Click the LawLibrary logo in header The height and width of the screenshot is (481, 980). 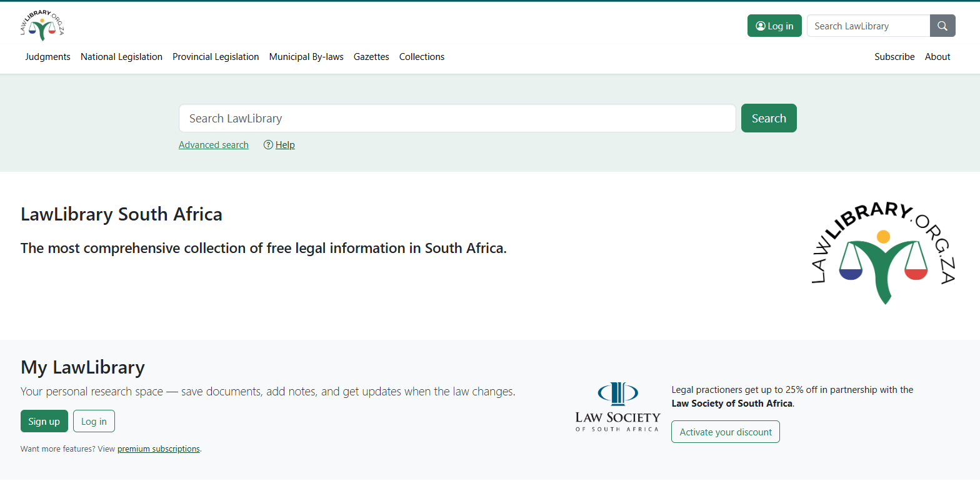click(42, 26)
